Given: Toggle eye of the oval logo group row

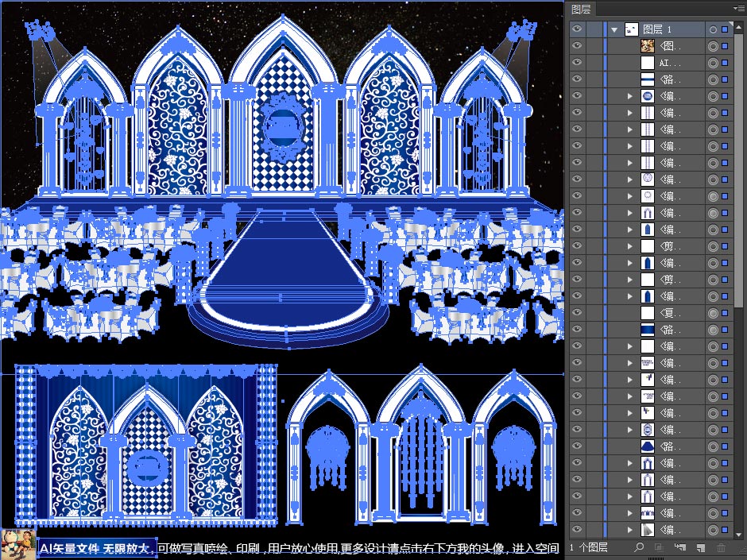Looking at the screenshot, I should tap(577, 95).
